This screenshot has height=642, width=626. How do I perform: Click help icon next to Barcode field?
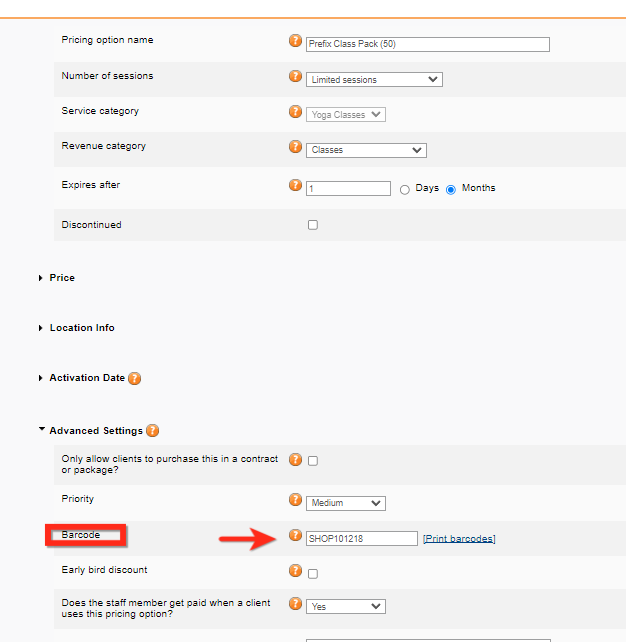point(295,535)
